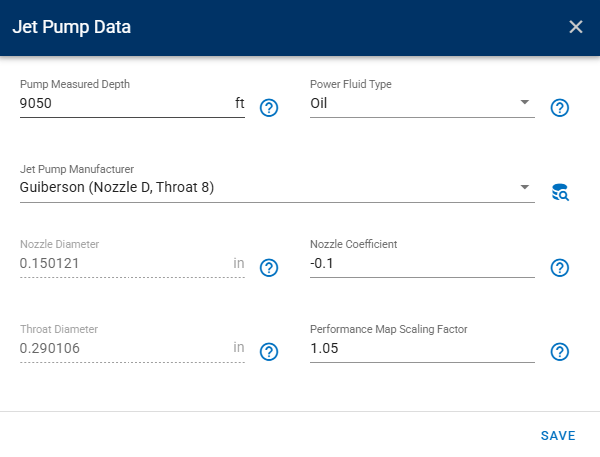Save the jet pump data
Screen dimensions: 600x457
coord(557,435)
